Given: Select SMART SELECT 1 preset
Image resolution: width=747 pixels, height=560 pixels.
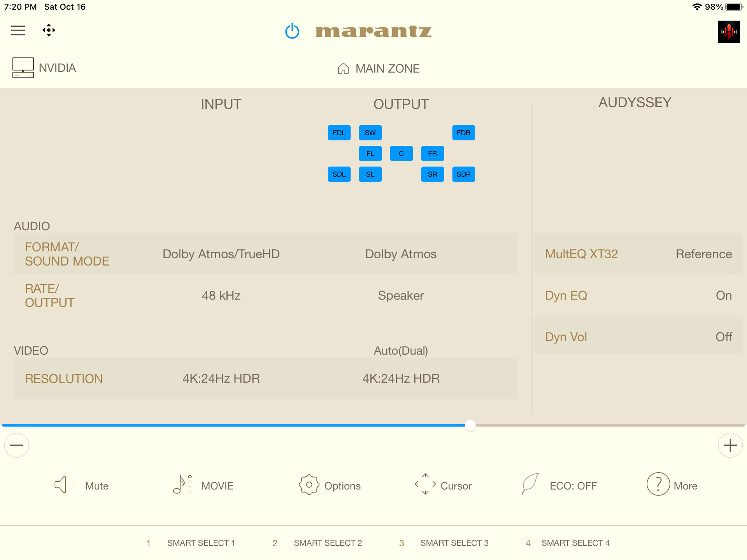Looking at the screenshot, I should tap(200, 543).
